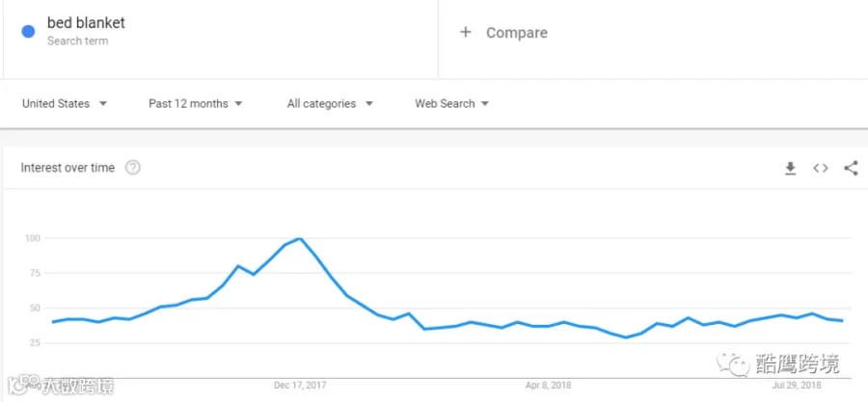Click the plus icon beside Compare

pos(466,32)
